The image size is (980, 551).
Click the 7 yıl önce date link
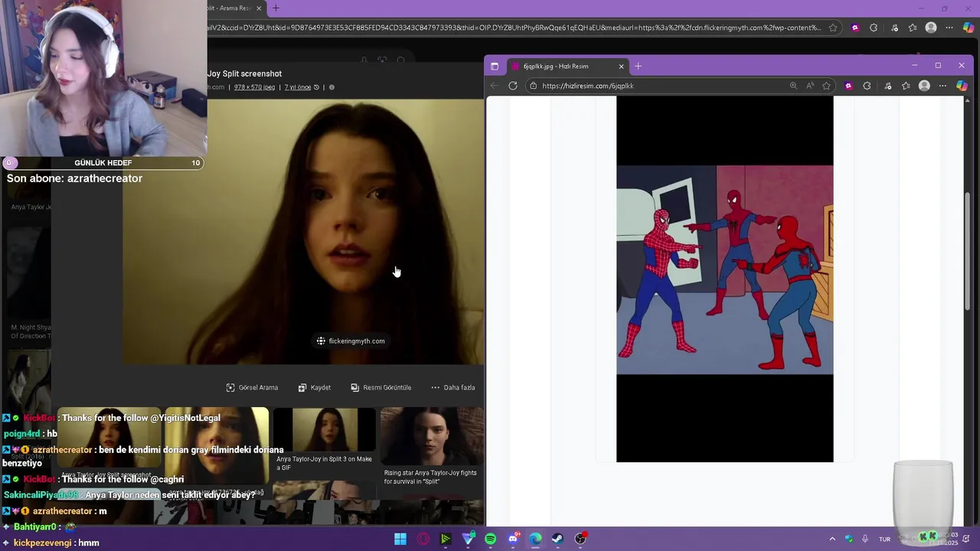pyautogui.click(x=298, y=87)
